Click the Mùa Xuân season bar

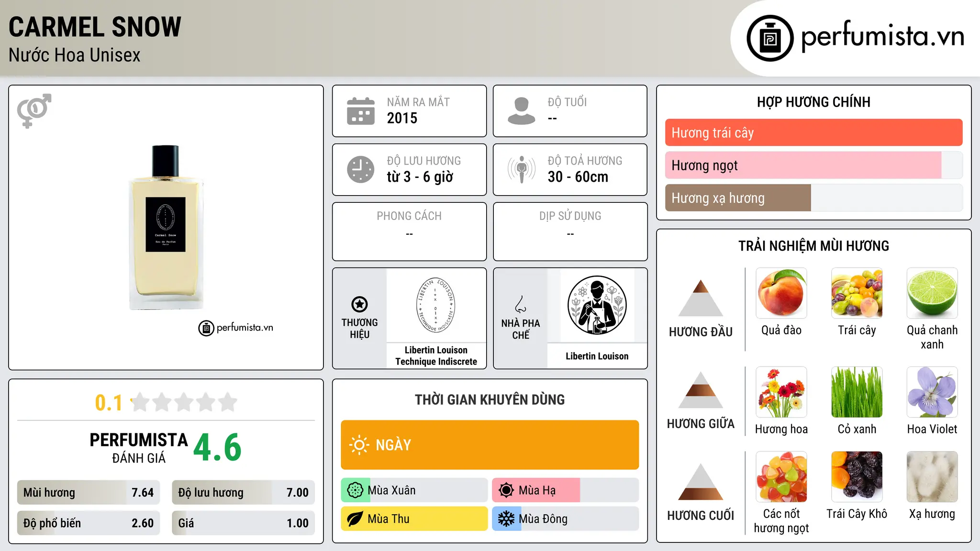tap(414, 490)
